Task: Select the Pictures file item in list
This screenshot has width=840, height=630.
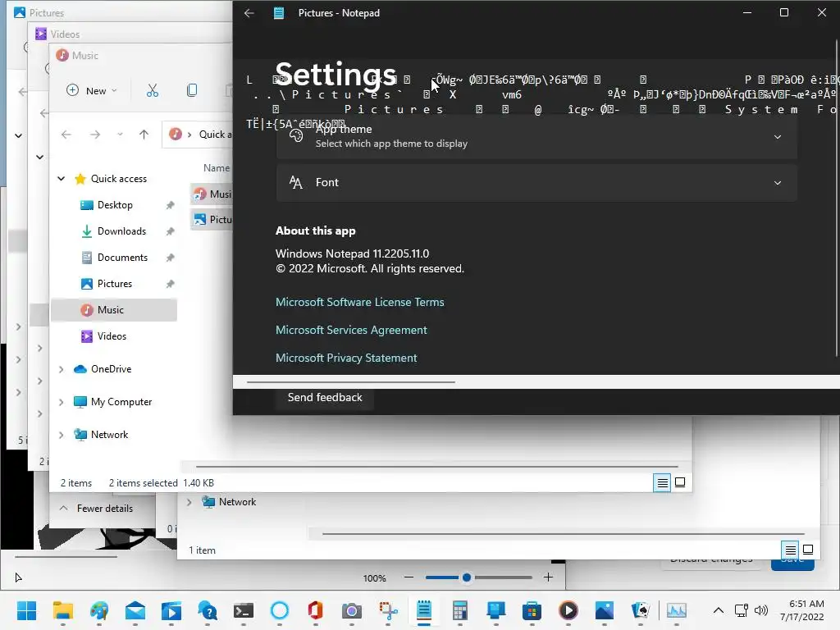Action: point(212,219)
